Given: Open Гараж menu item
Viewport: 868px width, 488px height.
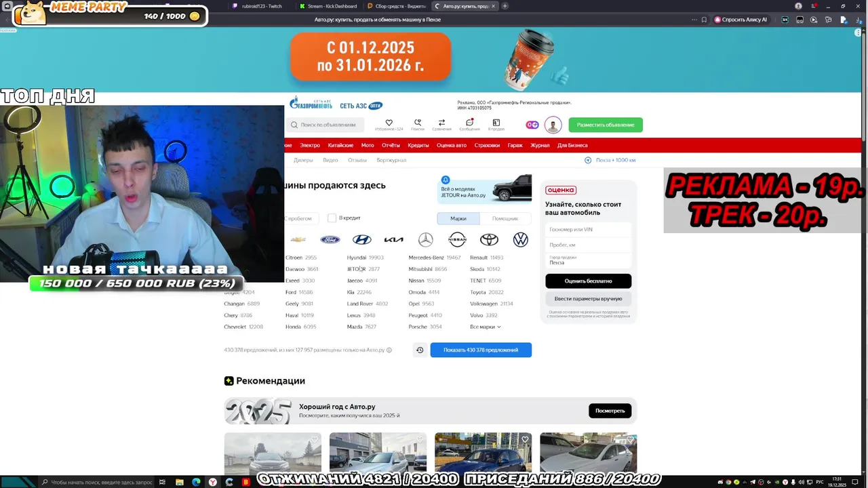Looking at the screenshot, I should pyautogui.click(x=515, y=145).
